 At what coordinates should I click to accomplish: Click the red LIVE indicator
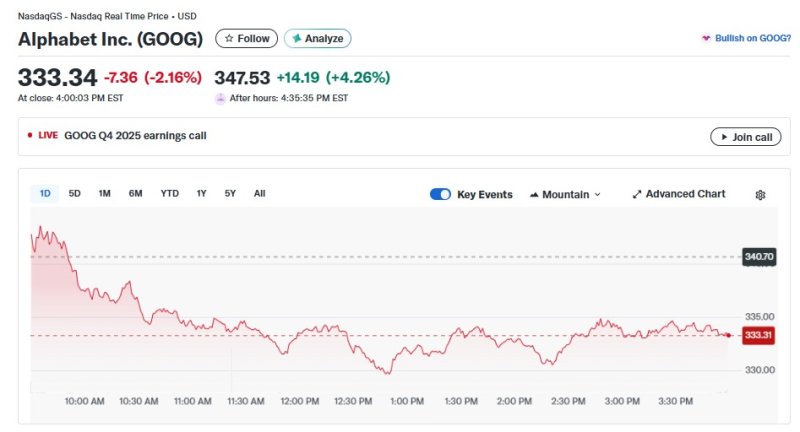pyautogui.click(x=43, y=136)
